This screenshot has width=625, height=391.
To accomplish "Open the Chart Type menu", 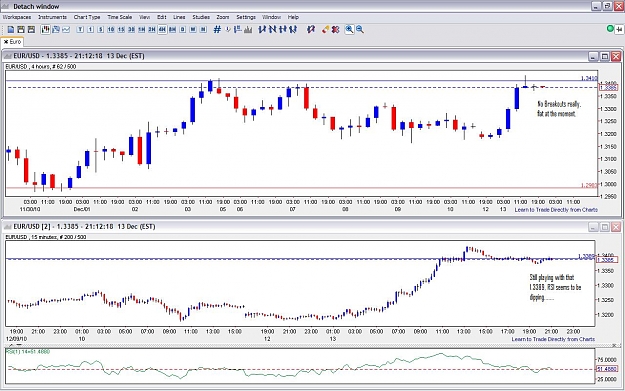I will coord(87,17).
